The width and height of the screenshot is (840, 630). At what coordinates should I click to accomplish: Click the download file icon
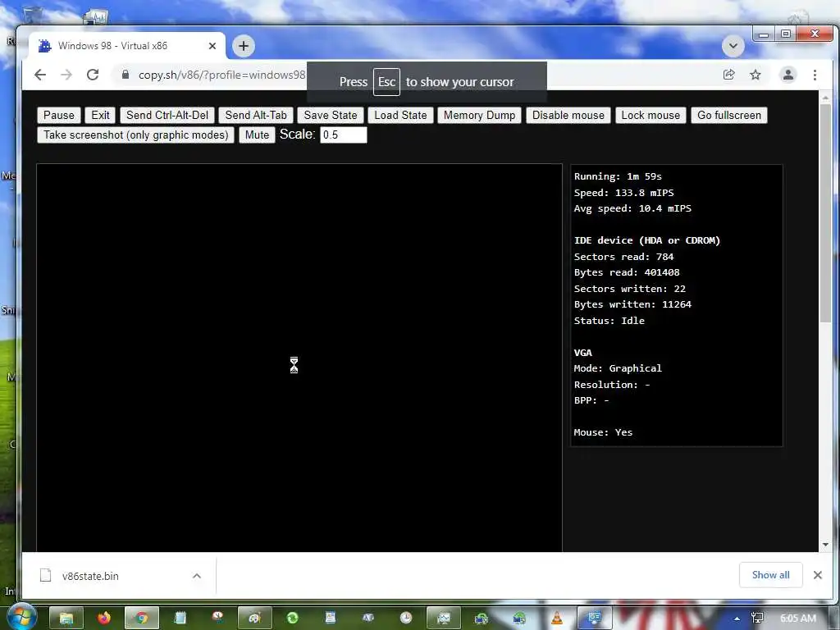[46, 575]
